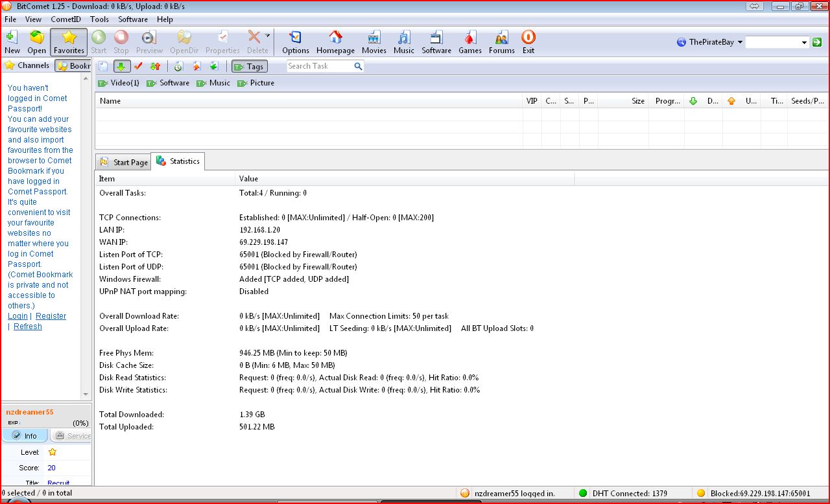Open the Options settings icon
The image size is (830, 504).
pos(296,41)
